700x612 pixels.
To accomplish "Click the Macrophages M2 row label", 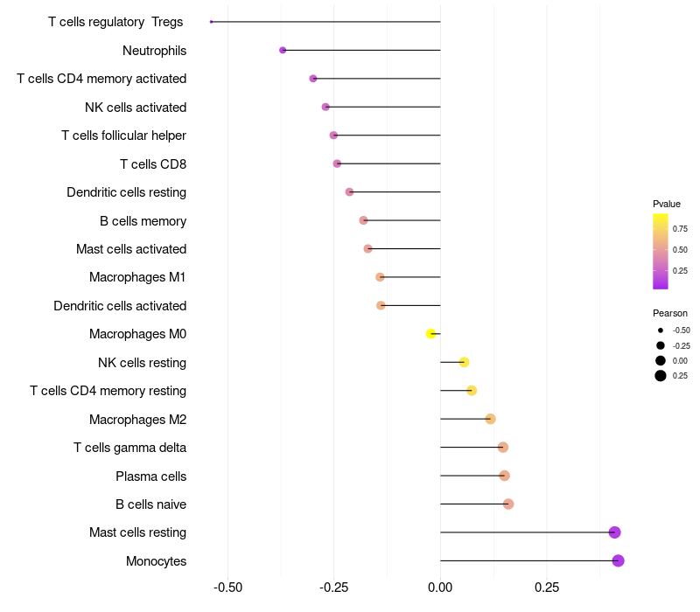I will pyautogui.click(x=137, y=420).
